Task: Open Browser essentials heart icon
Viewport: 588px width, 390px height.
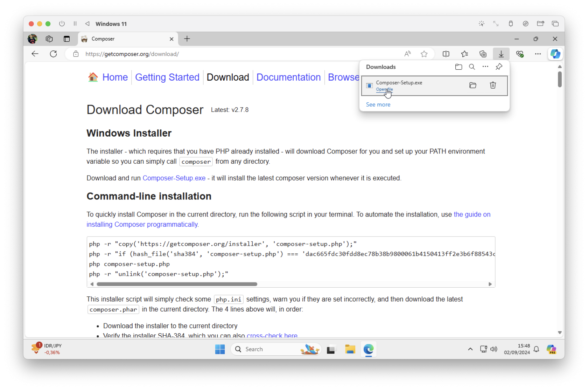Action: click(520, 54)
